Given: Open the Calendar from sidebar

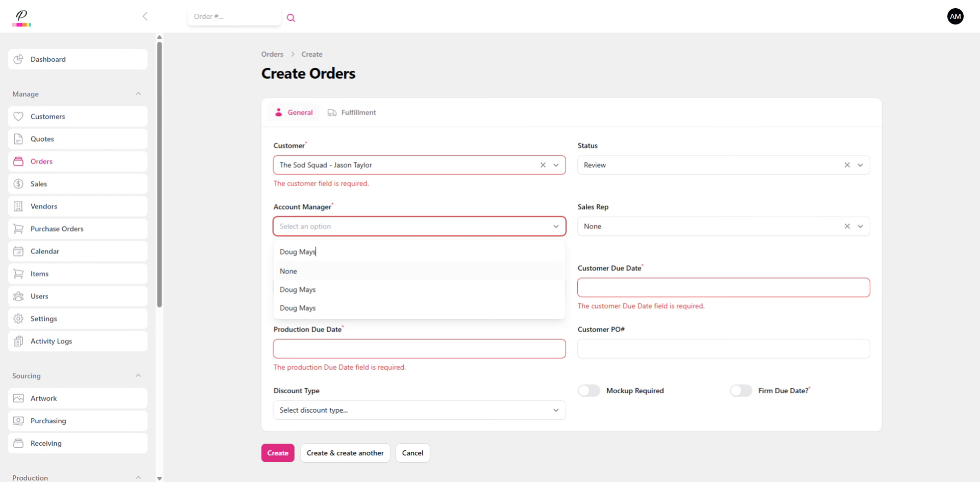Looking at the screenshot, I should click(x=45, y=251).
